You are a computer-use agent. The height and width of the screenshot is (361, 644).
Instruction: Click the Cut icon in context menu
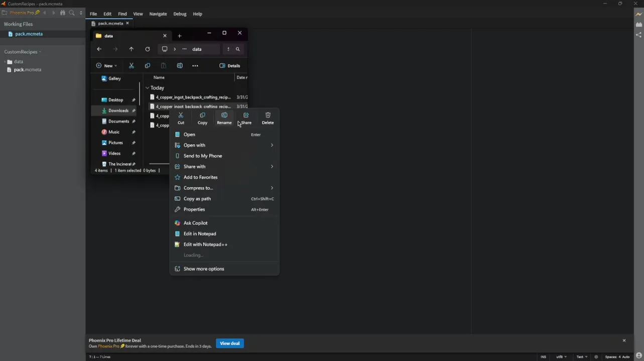click(x=181, y=115)
